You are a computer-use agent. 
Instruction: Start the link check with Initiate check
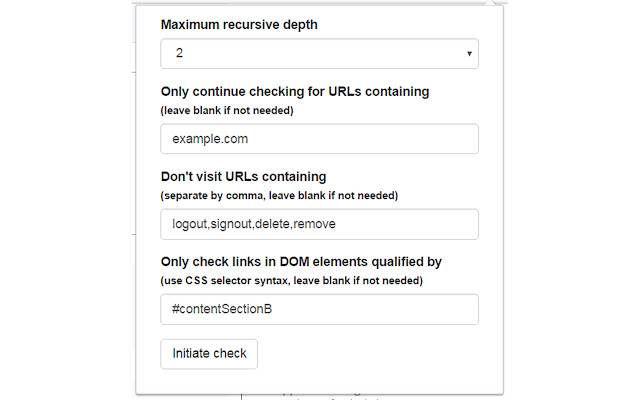pos(209,354)
